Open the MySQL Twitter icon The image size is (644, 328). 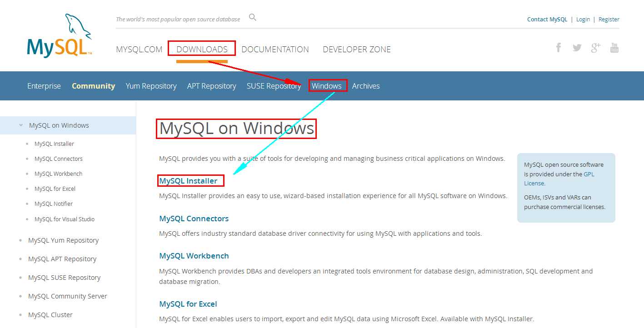(577, 48)
